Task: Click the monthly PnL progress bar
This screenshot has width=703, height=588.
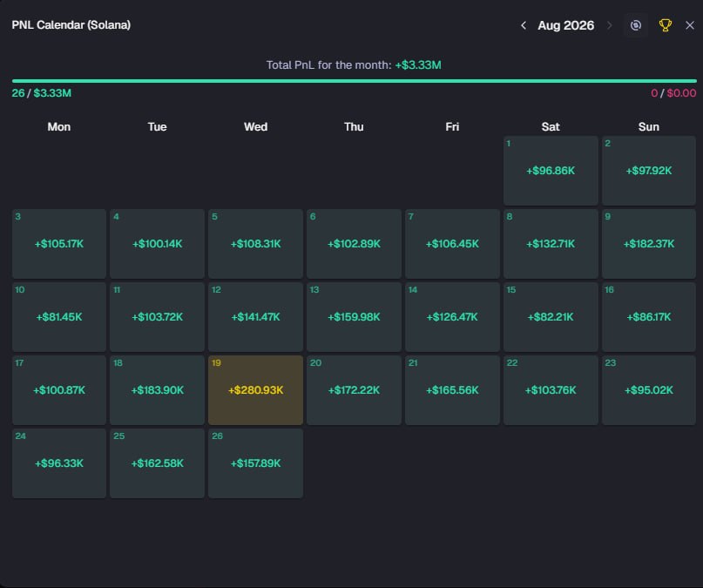Action: (x=355, y=81)
